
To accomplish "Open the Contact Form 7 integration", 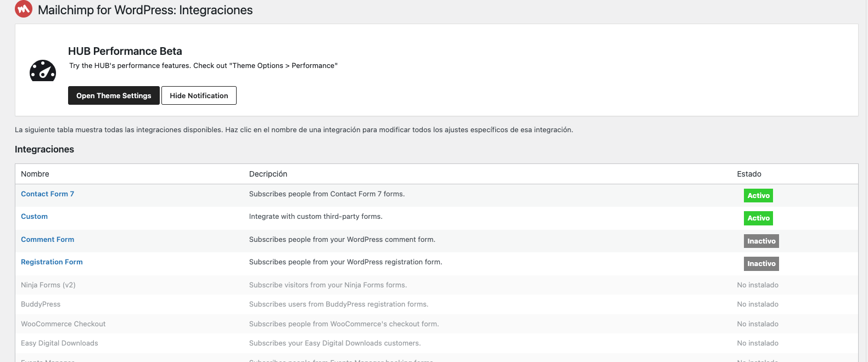I will (x=47, y=194).
